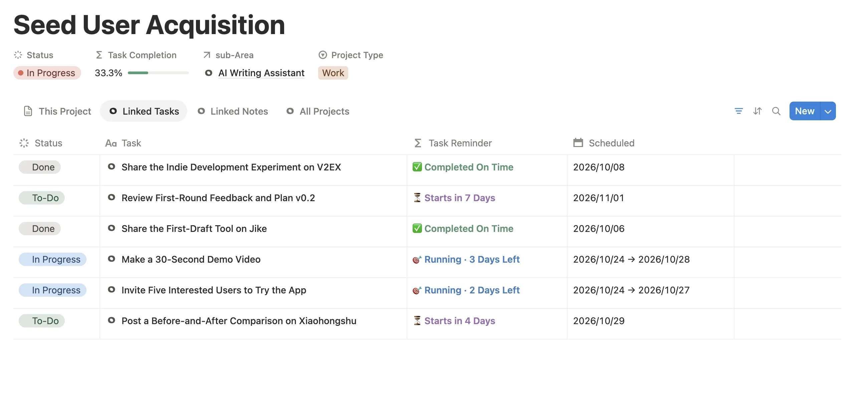Click the Task Completion progress bar

click(x=158, y=73)
